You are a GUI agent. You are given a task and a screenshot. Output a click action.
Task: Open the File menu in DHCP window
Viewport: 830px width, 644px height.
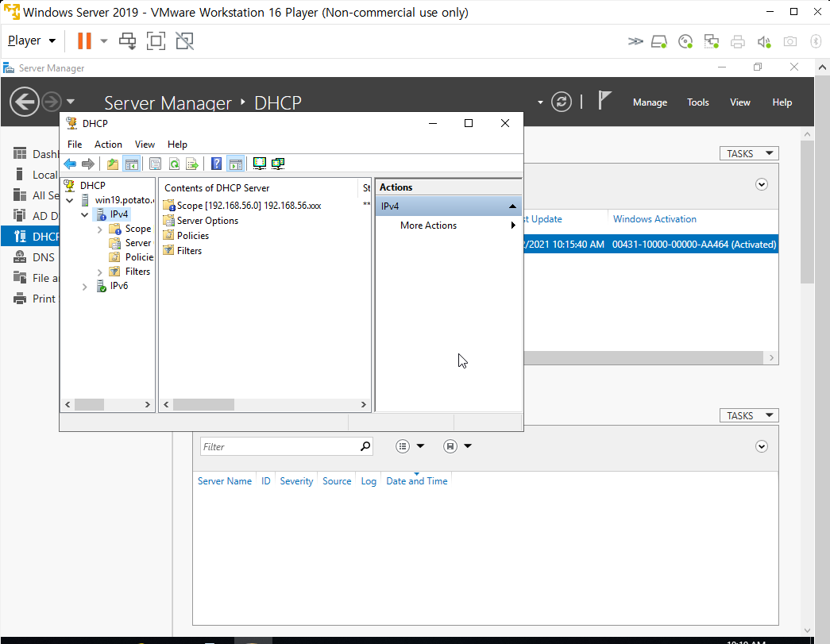(75, 145)
